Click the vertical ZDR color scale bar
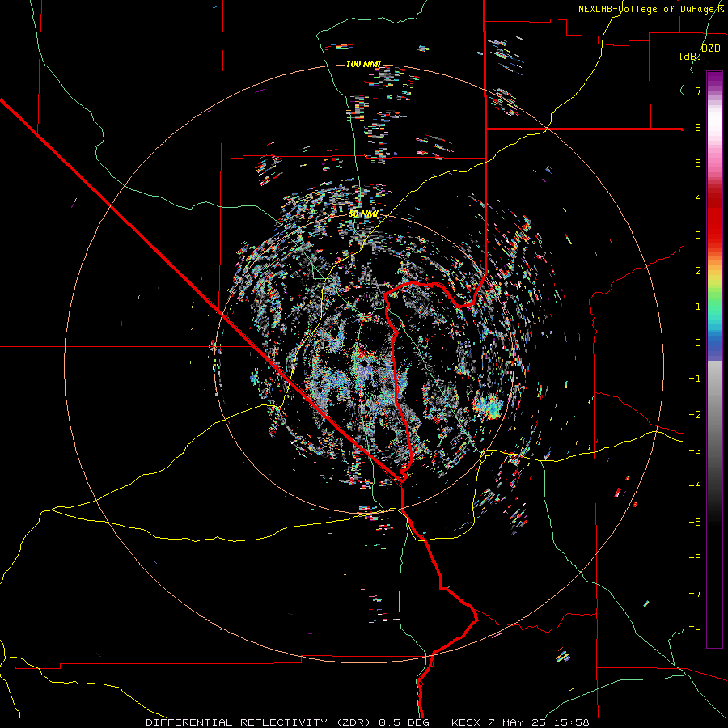This screenshot has height=728, width=728. click(x=714, y=359)
